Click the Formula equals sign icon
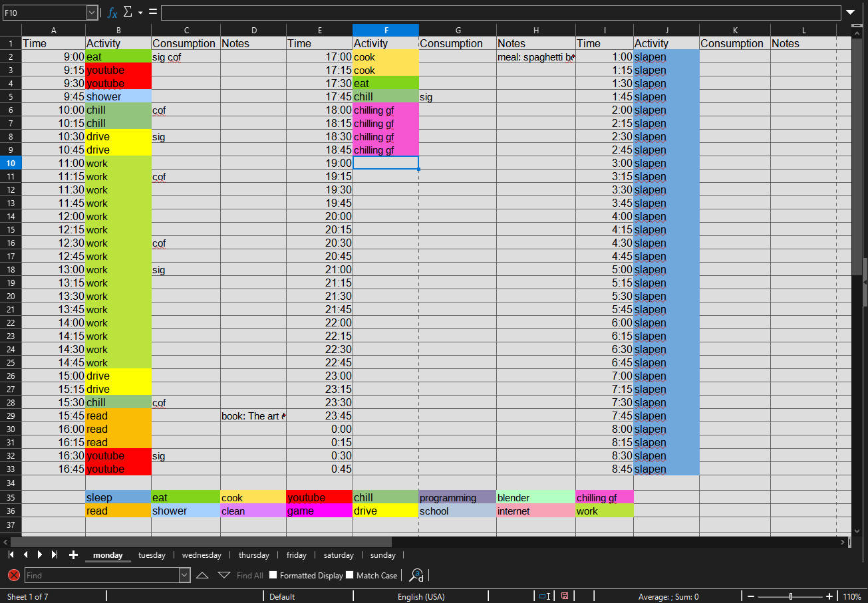 click(x=153, y=12)
